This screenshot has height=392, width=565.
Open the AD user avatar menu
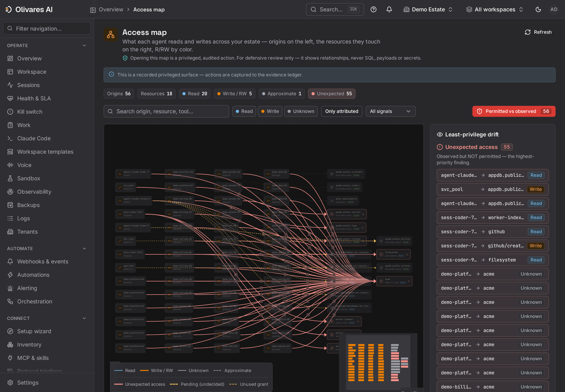coord(554,9)
